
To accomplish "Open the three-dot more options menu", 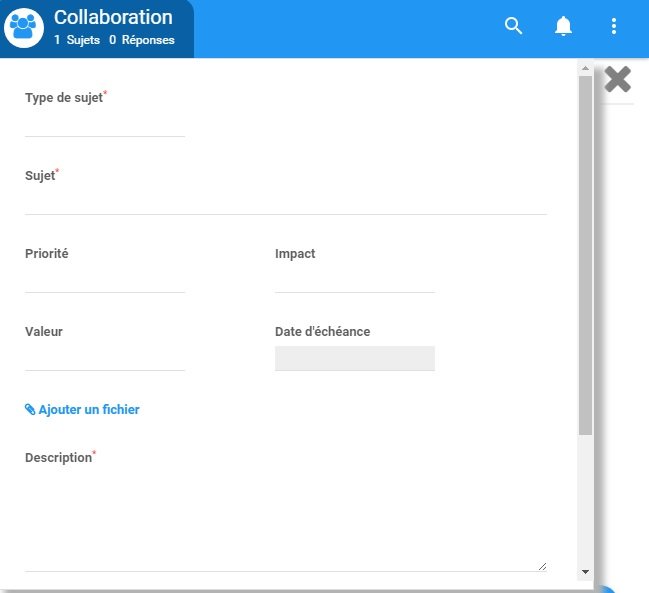I will [x=614, y=27].
